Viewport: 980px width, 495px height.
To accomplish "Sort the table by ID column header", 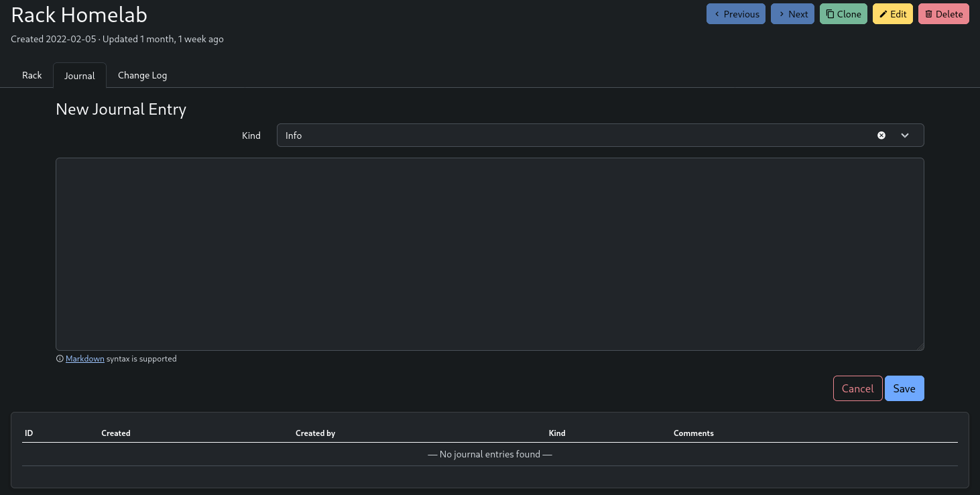I will coord(29,433).
